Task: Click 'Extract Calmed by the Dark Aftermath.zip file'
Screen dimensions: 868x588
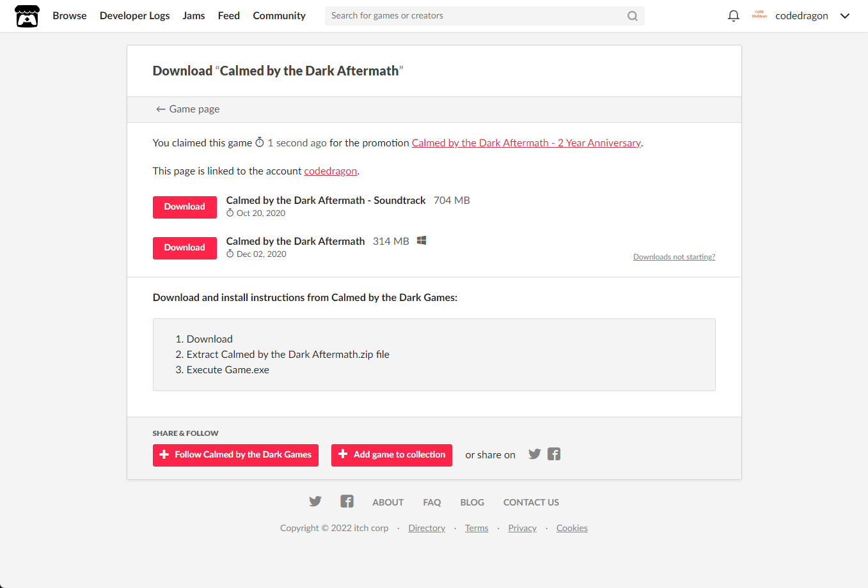Action: 288,355
